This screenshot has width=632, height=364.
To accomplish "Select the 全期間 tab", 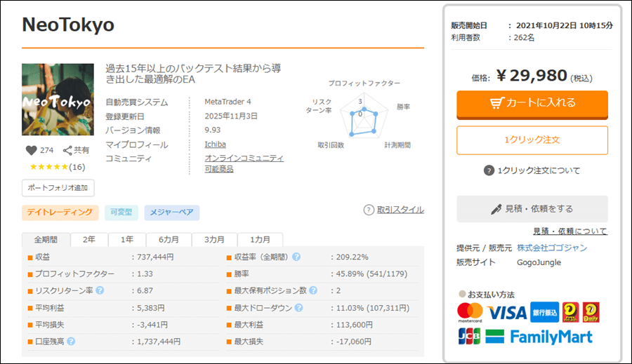I will [x=46, y=240].
